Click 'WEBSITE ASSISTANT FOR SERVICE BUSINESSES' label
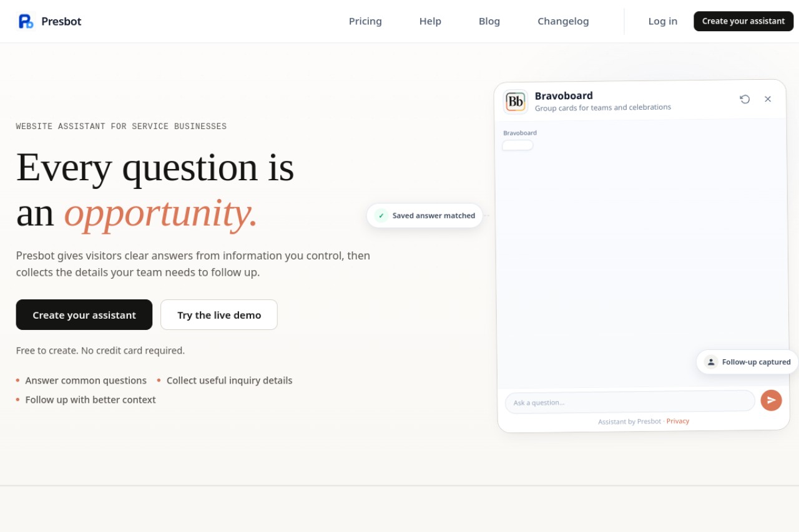The height and width of the screenshot is (532, 799). 121,127
